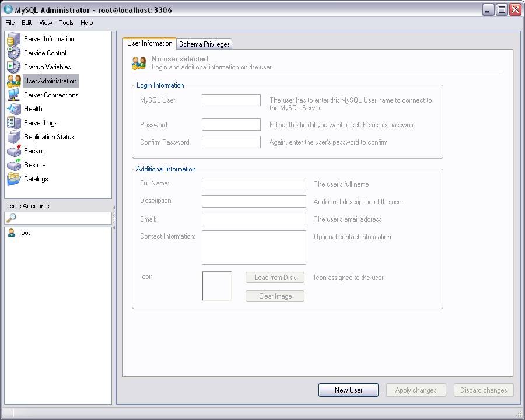525x420 pixels.
Task: Select the Health pulse icon
Action: 14,109
